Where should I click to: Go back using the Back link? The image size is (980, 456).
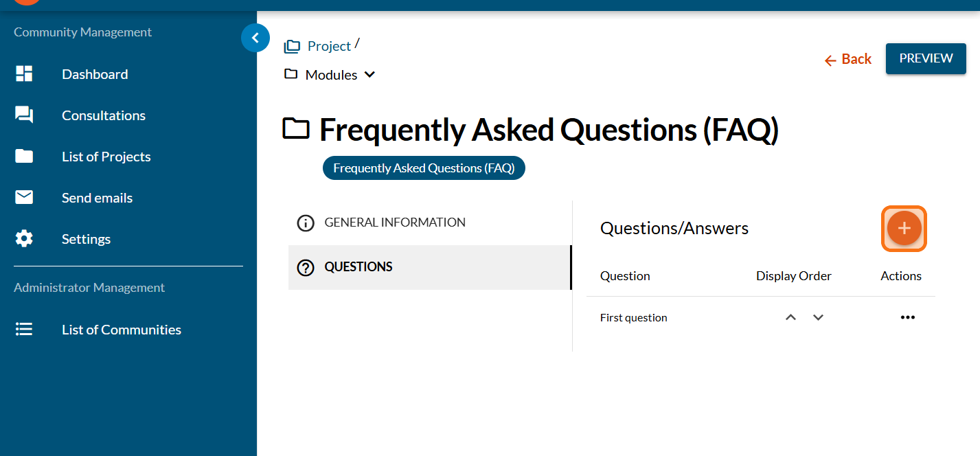point(848,60)
